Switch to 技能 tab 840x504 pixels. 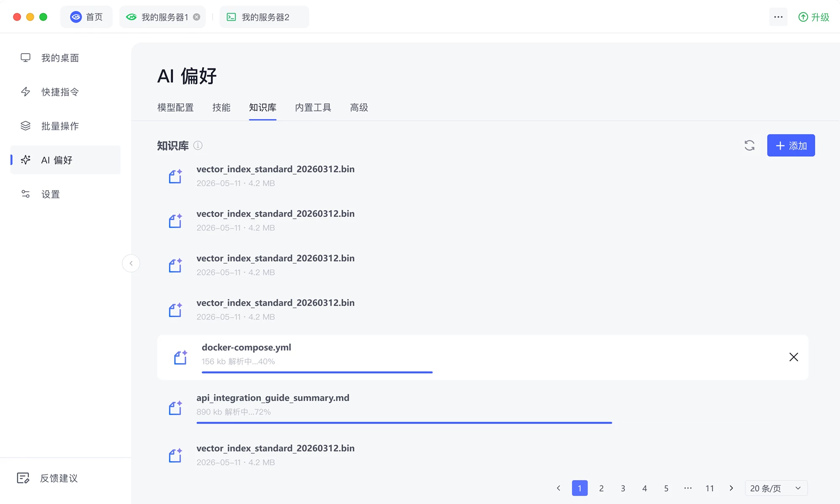coord(221,108)
